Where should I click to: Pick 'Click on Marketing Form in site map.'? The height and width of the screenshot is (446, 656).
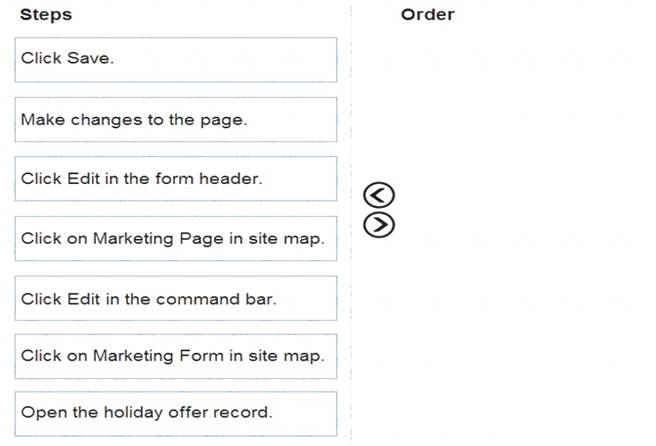tap(176, 356)
